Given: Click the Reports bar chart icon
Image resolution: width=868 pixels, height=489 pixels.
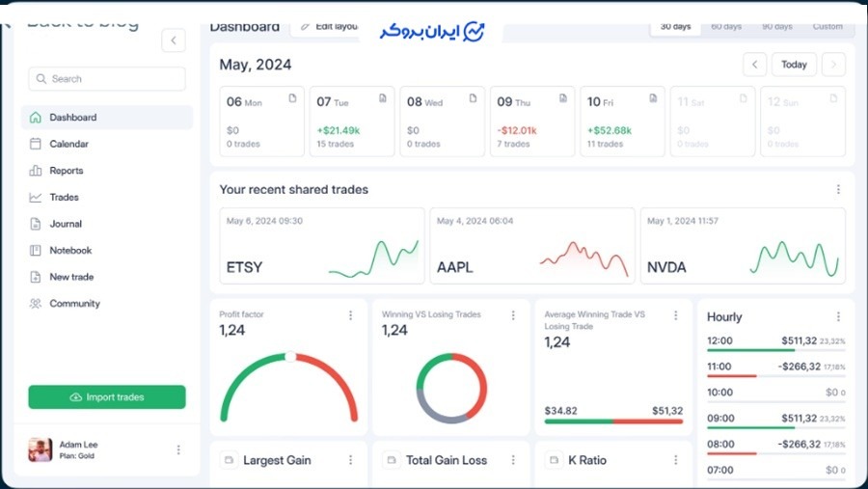Looking at the screenshot, I should [x=36, y=171].
